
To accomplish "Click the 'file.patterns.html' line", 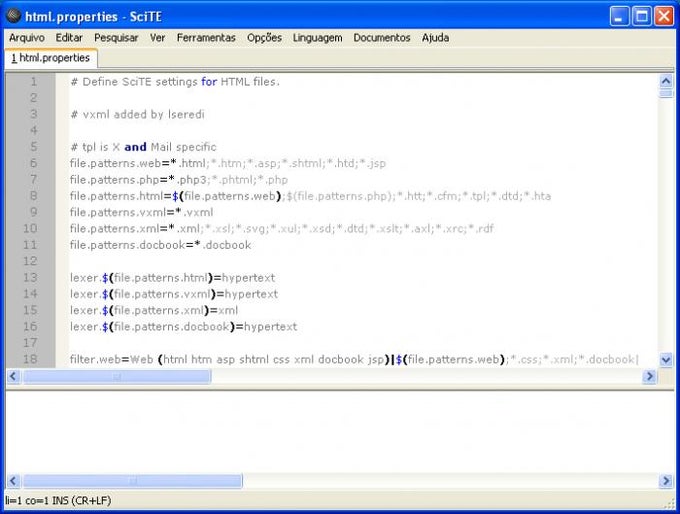I will pyautogui.click(x=310, y=196).
